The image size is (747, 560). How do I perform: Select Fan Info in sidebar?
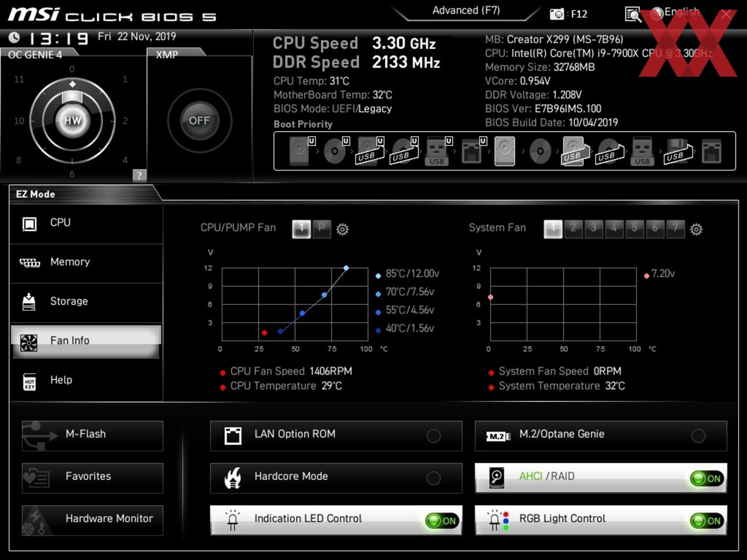pyautogui.click(x=86, y=342)
